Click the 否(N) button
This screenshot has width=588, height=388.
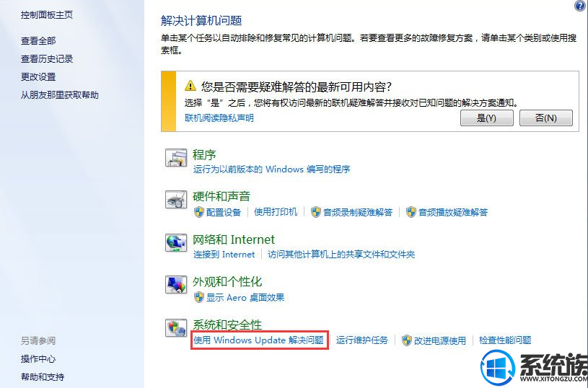(x=546, y=118)
